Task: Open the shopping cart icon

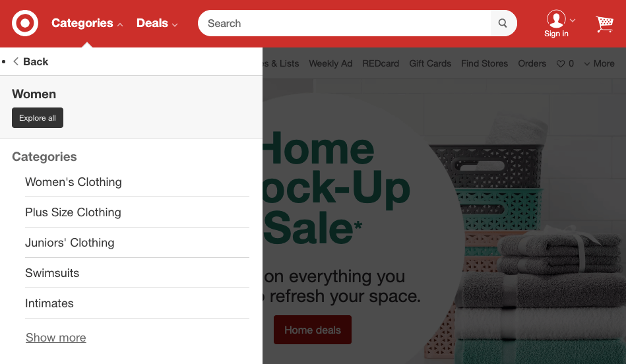Action: pos(604,24)
